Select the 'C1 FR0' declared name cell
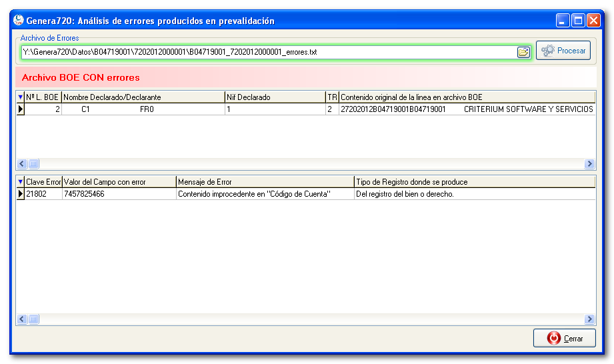The width and height of the screenshot is (614, 364). pos(143,109)
